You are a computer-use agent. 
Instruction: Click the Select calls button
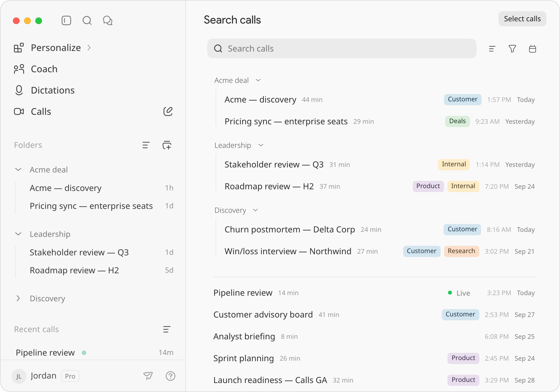pos(522,19)
